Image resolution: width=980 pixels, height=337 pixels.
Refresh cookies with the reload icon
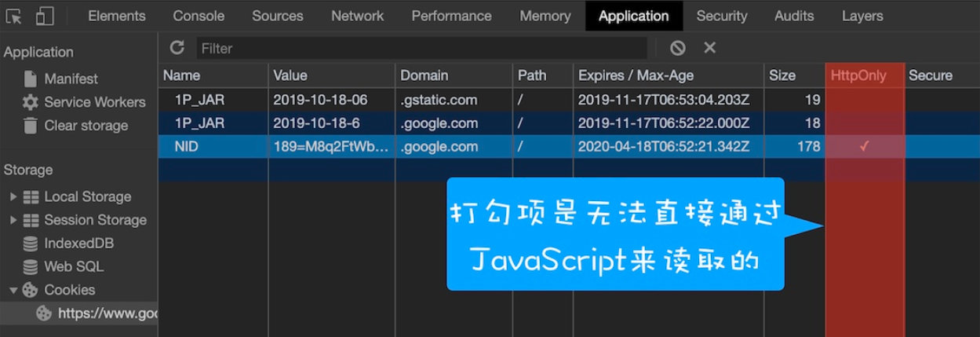click(x=177, y=48)
